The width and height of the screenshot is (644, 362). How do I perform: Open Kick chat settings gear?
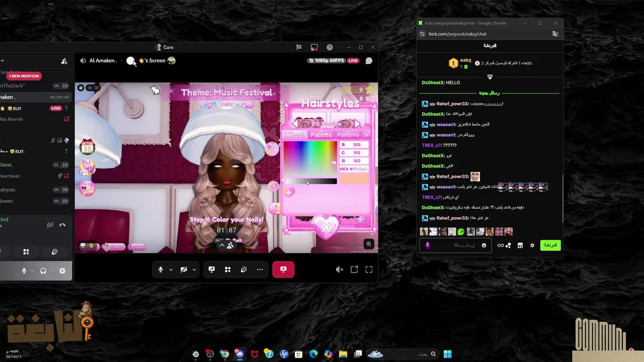[x=532, y=245]
